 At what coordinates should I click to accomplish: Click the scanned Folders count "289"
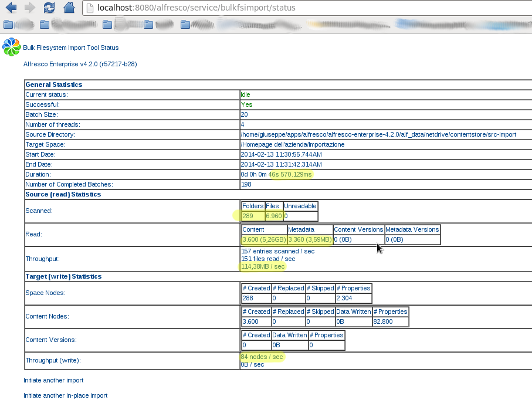click(248, 216)
